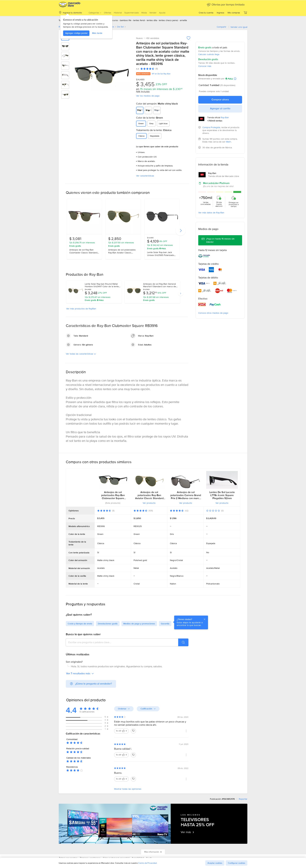Accept cookies with Aceptar cookies

coord(215,863)
